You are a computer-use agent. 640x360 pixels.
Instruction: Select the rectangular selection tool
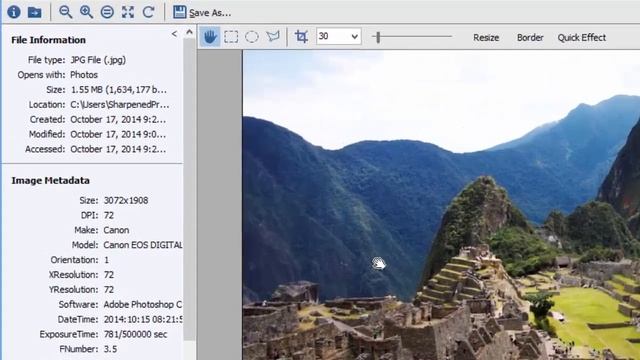[231, 37]
